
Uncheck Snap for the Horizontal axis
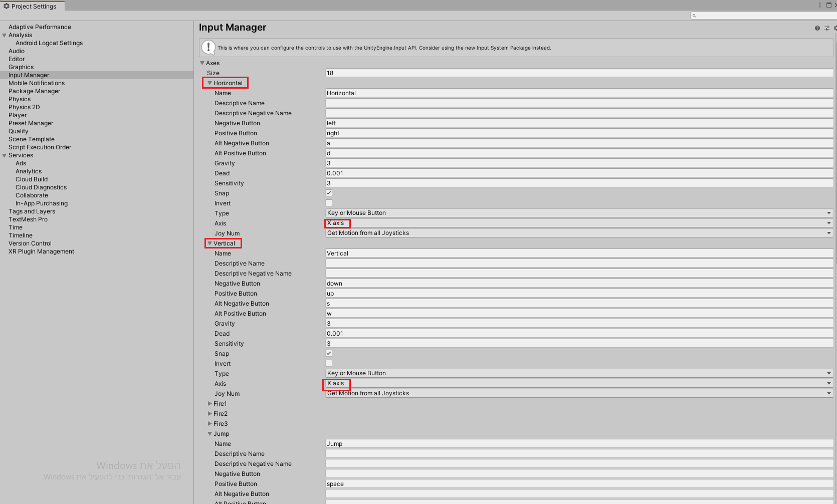pos(328,193)
